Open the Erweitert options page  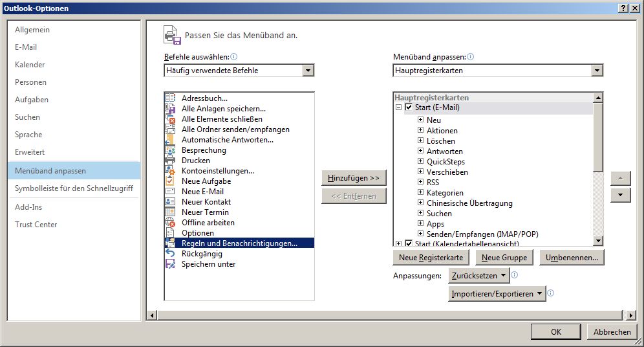[74, 152]
